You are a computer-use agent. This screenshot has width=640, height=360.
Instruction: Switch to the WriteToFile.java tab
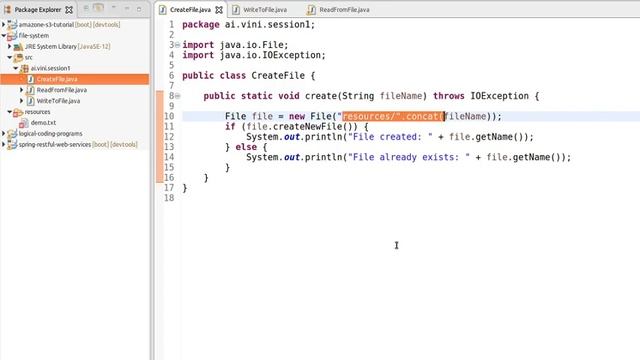(x=265, y=9)
